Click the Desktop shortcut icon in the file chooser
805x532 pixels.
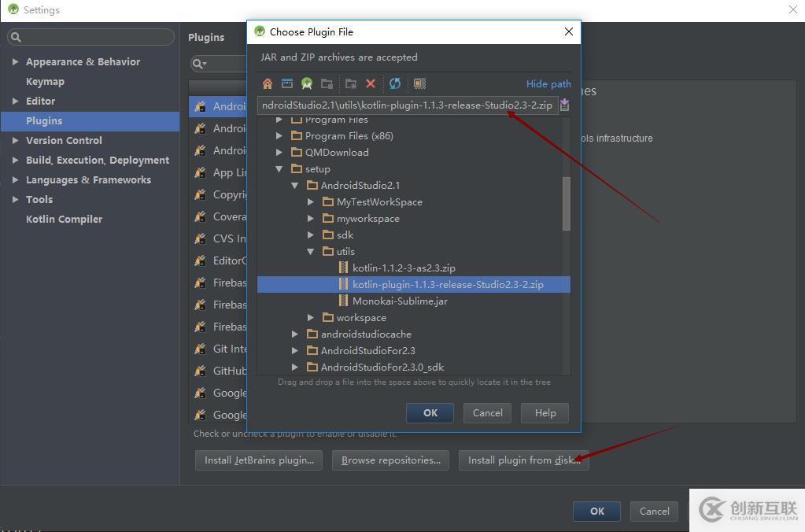287,83
